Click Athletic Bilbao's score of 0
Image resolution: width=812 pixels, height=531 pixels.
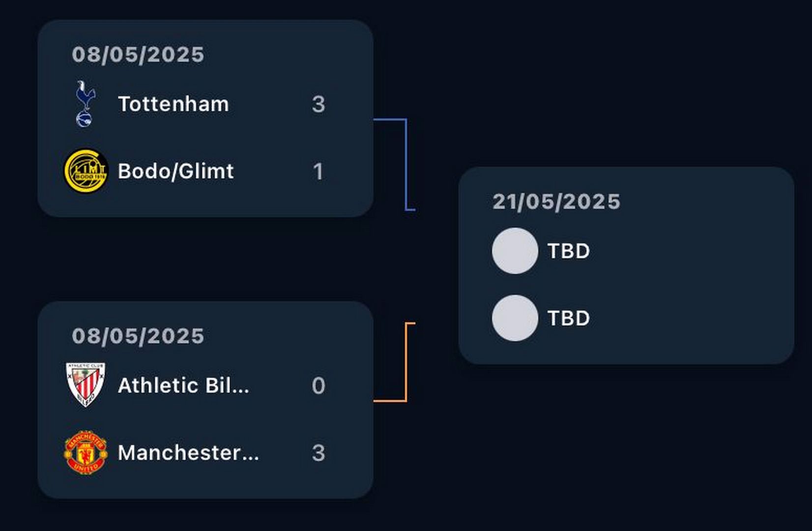coord(319,385)
